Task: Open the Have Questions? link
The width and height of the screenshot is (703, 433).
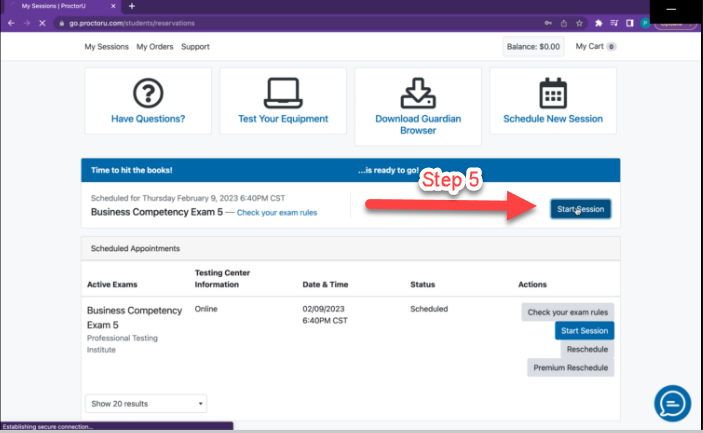Action: coord(148,119)
